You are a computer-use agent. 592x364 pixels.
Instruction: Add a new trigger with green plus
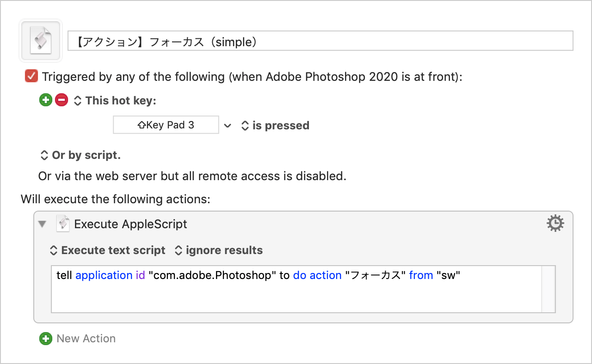tap(45, 100)
